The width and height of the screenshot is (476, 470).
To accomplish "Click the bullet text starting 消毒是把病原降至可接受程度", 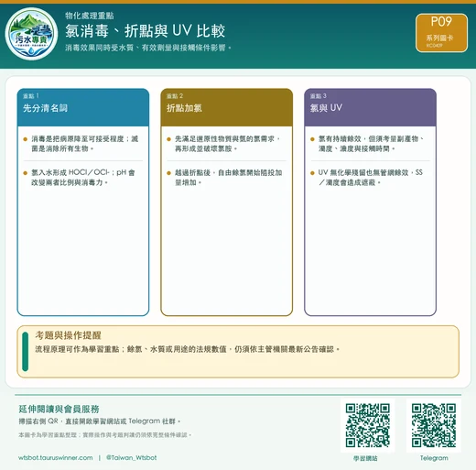I will click(85, 144).
